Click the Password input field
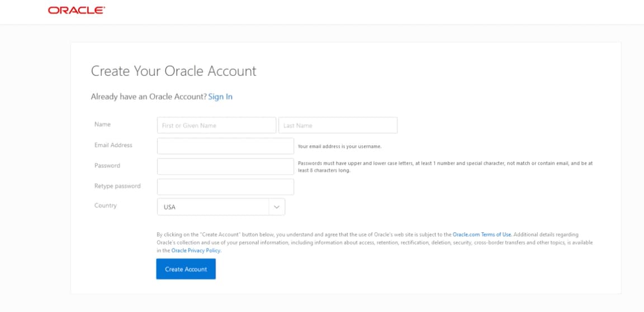This screenshot has height=312, width=644. [x=225, y=166]
